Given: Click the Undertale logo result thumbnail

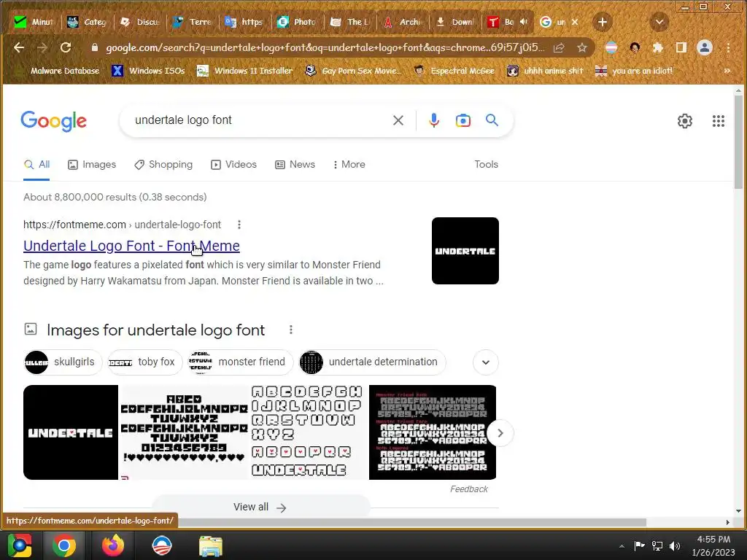Looking at the screenshot, I should [x=465, y=251].
